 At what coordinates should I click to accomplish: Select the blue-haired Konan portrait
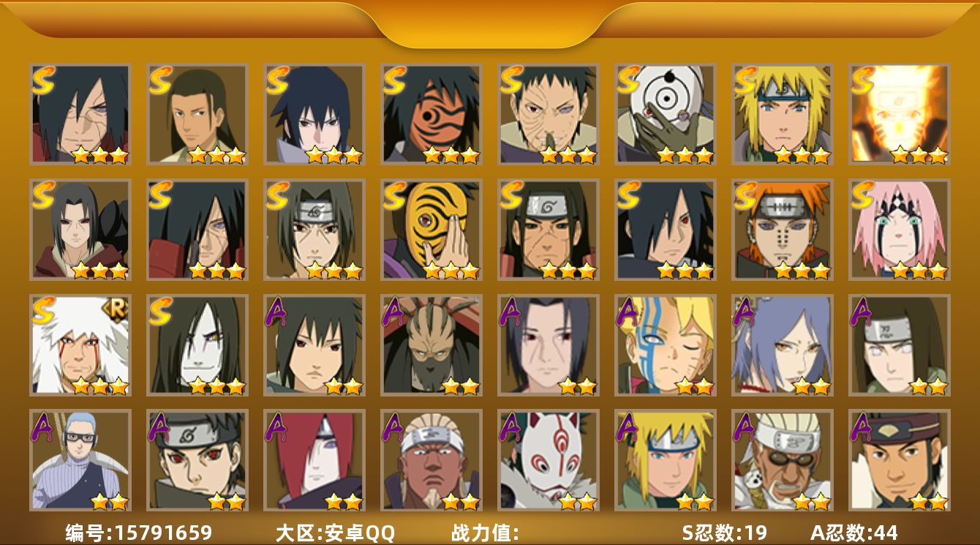(783, 345)
